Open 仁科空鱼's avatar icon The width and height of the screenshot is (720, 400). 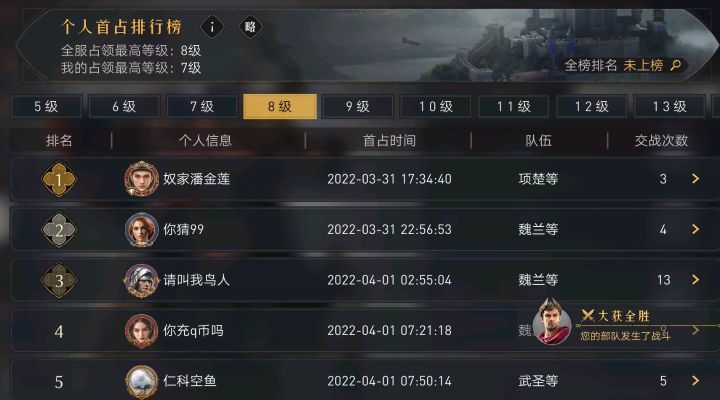click(x=141, y=381)
